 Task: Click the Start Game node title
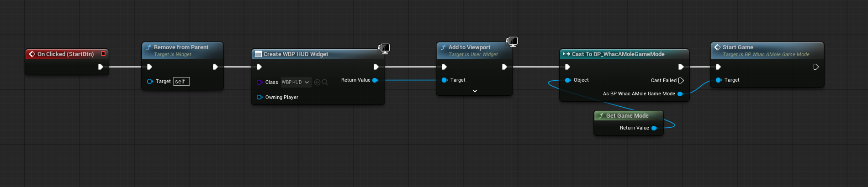(738, 47)
